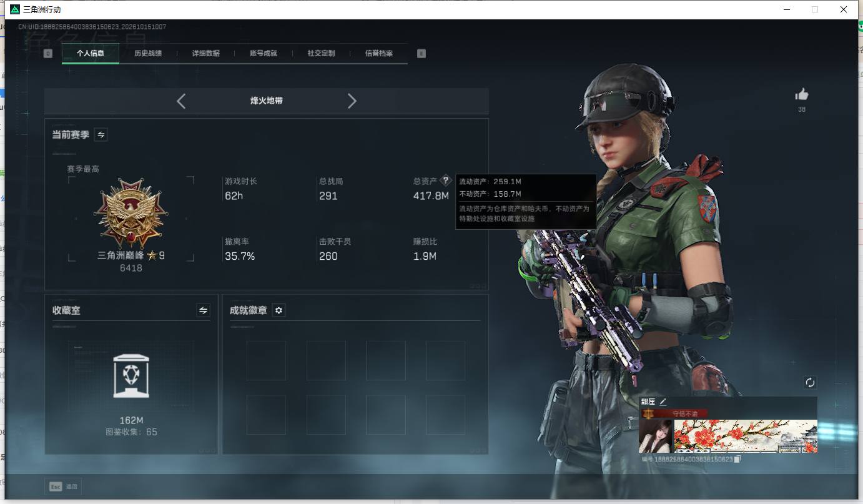The image size is (863, 504).
Task: Click the collection value 162M
Action: pos(131,420)
